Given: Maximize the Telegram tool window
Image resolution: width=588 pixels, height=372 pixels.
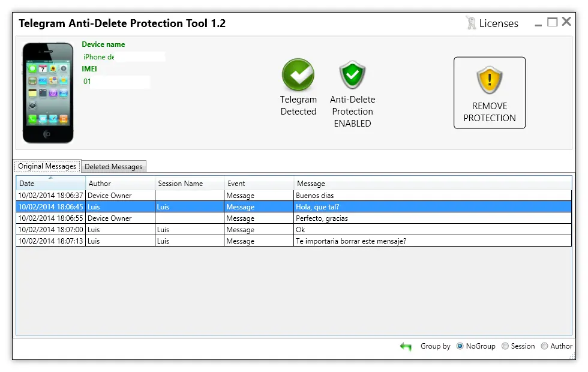Looking at the screenshot, I should [x=552, y=22].
